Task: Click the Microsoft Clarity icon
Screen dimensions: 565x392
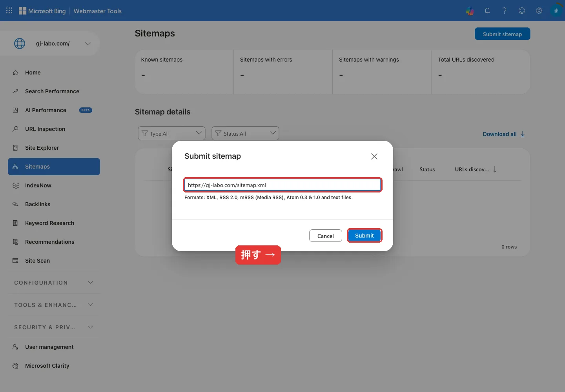Action: 15,366
